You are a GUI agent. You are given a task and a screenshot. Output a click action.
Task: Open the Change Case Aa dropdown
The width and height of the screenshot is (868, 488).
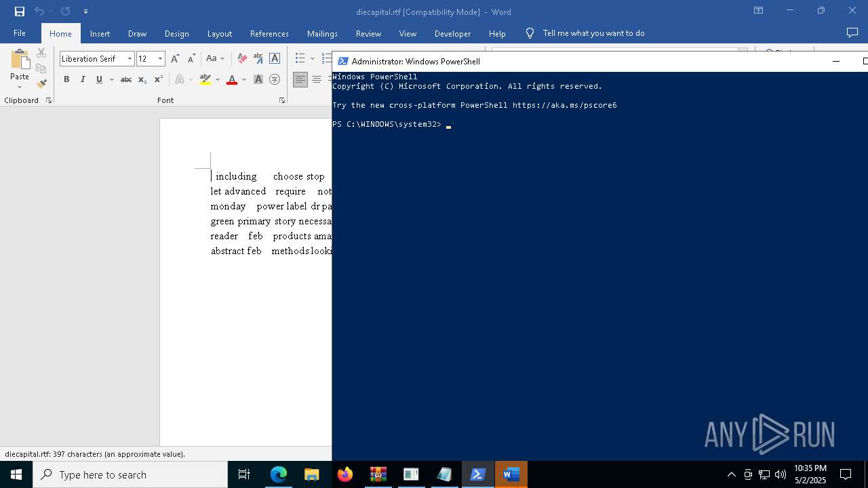point(215,59)
